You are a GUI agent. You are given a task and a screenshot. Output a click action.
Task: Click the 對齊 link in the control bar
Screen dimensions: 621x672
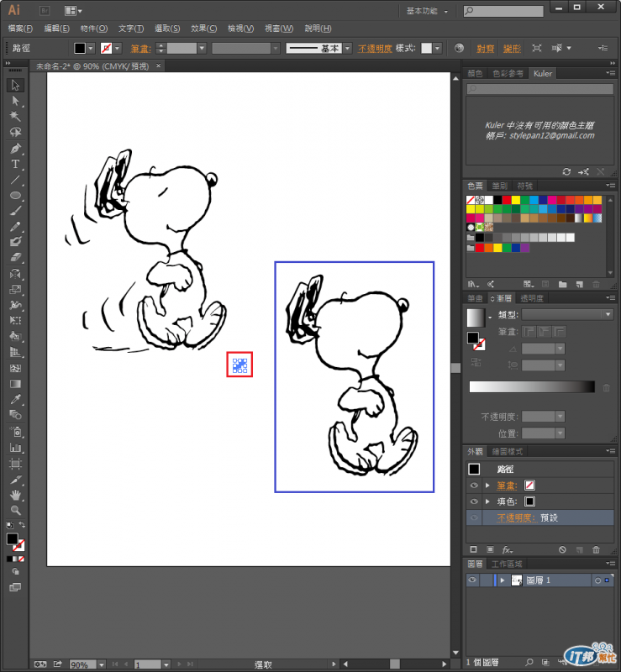pyautogui.click(x=486, y=49)
